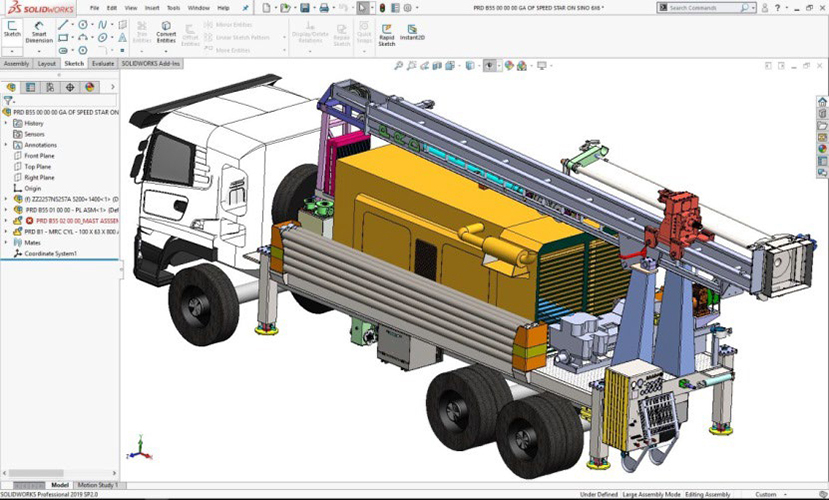Open the Help question mark
The width and height of the screenshot is (829, 500).
click(x=777, y=8)
